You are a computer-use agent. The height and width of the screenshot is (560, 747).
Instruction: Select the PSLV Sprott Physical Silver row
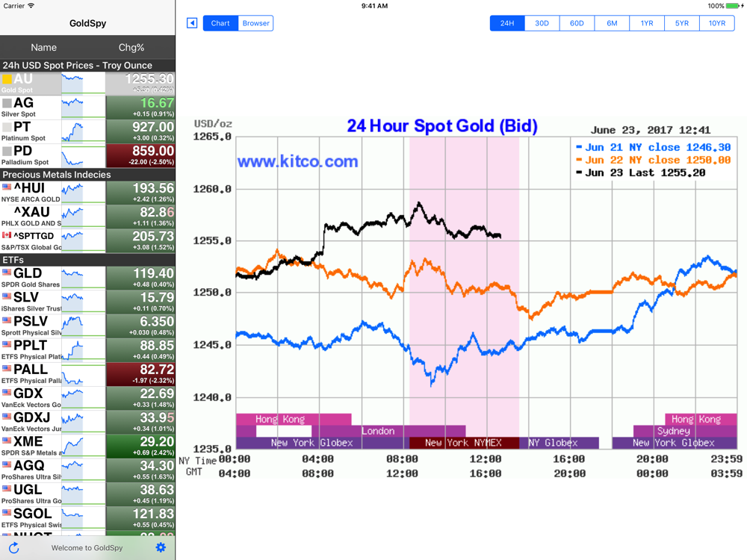pos(87,326)
